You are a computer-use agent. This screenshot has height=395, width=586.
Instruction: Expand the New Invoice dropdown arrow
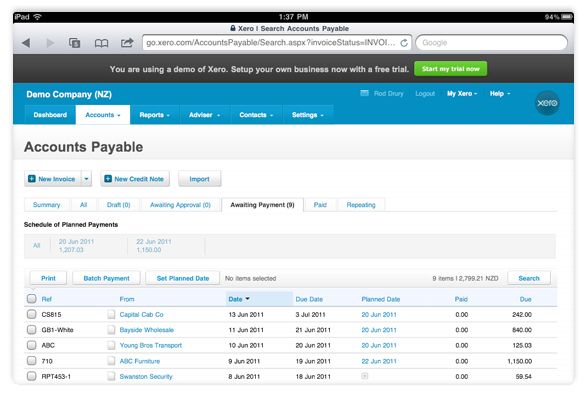click(x=86, y=179)
